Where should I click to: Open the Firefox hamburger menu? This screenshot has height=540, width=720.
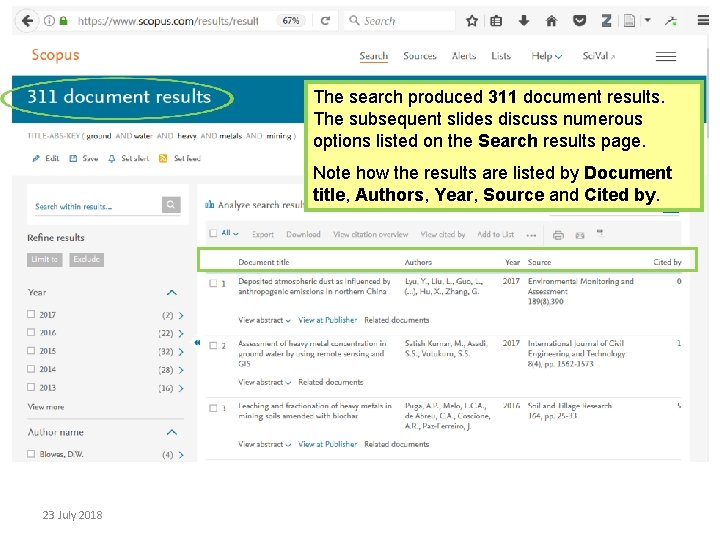(703, 21)
